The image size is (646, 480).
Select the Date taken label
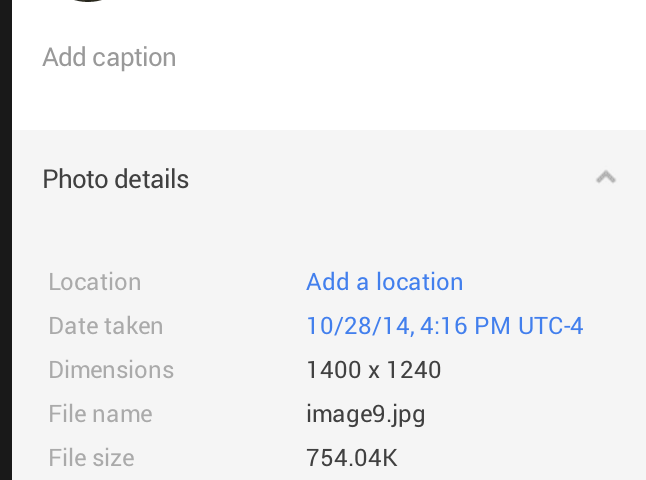[x=106, y=326]
